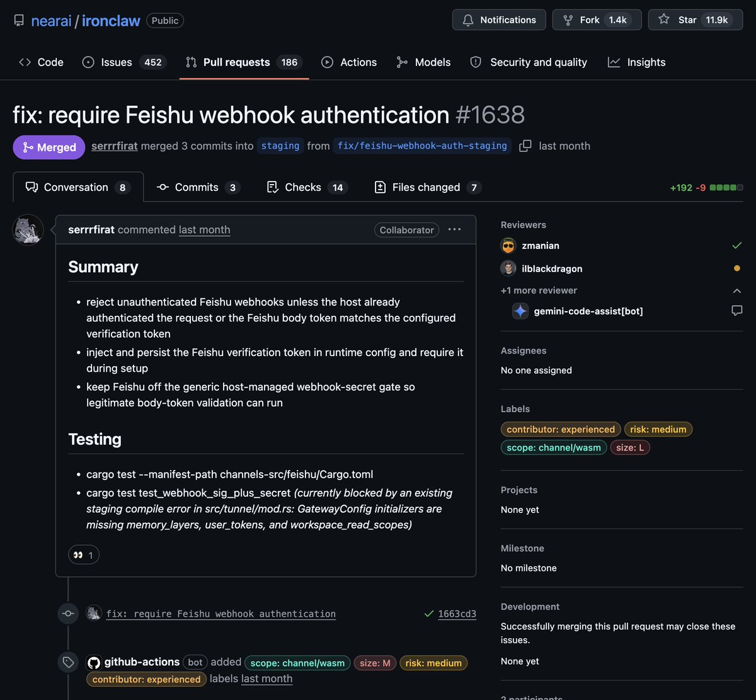The height and width of the screenshot is (700, 756).
Task: Click the timeline risk: medium label
Action: point(433,663)
